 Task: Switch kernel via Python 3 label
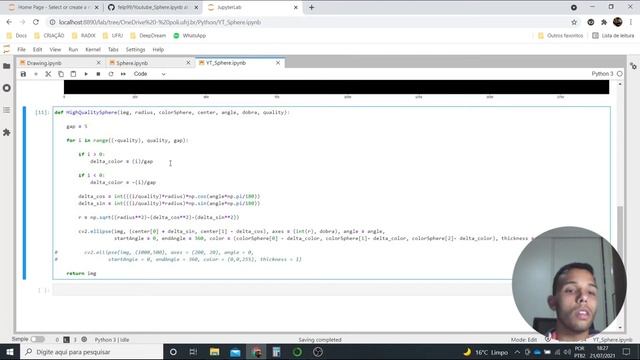[x=602, y=74]
